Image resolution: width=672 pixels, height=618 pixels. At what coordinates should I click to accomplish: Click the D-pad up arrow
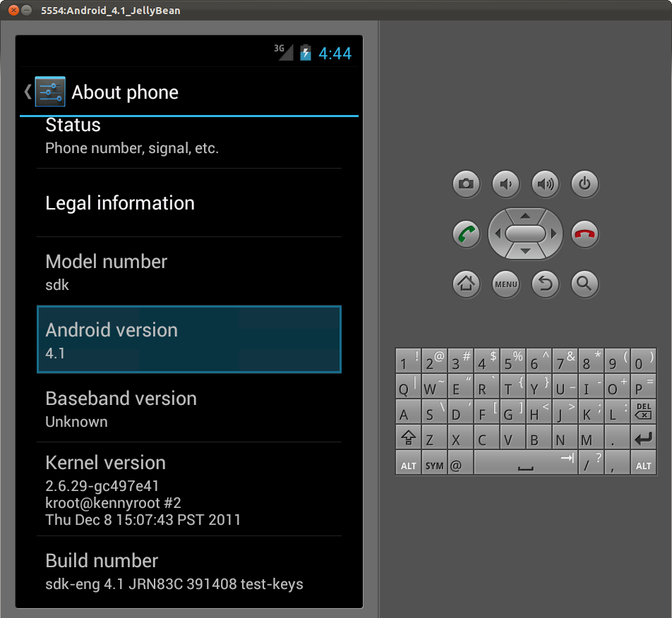(x=525, y=215)
